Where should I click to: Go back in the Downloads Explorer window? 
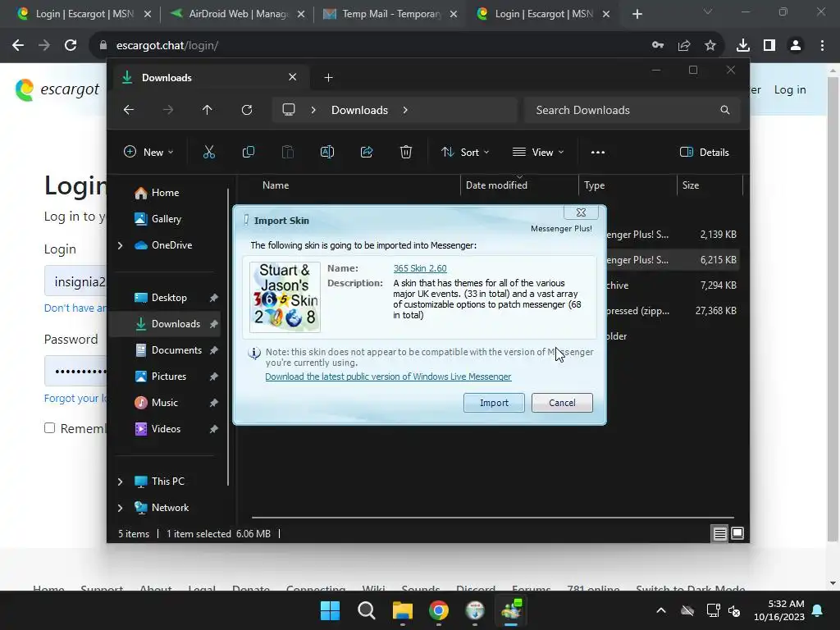(129, 110)
